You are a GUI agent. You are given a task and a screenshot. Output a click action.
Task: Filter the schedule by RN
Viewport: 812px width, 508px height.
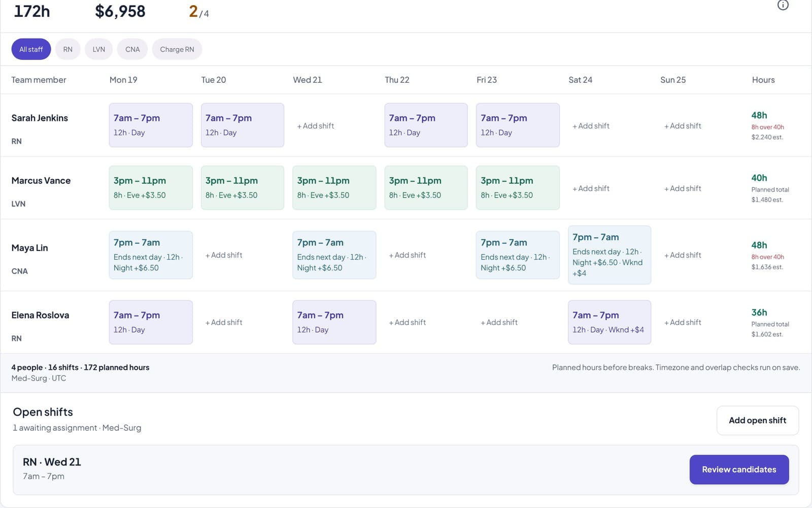pos(68,49)
